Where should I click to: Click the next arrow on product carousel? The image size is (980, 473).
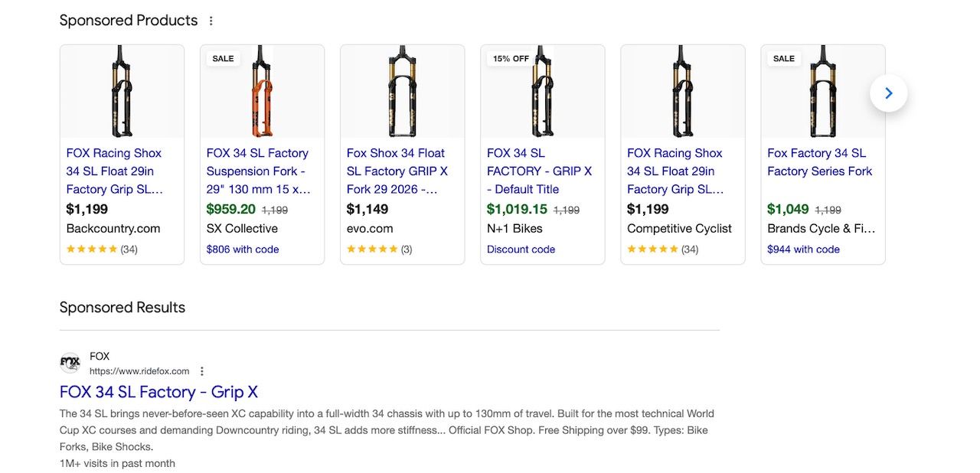pyautogui.click(x=889, y=93)
